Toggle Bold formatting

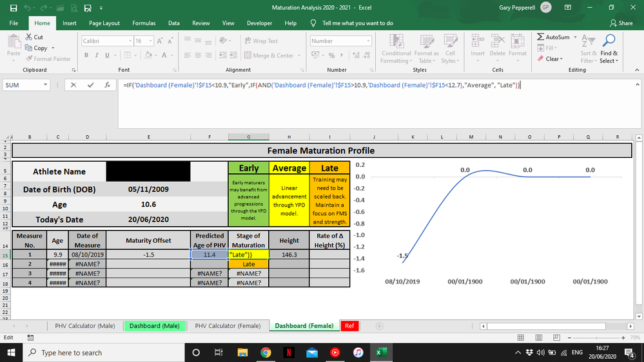(x=86, y=55)
